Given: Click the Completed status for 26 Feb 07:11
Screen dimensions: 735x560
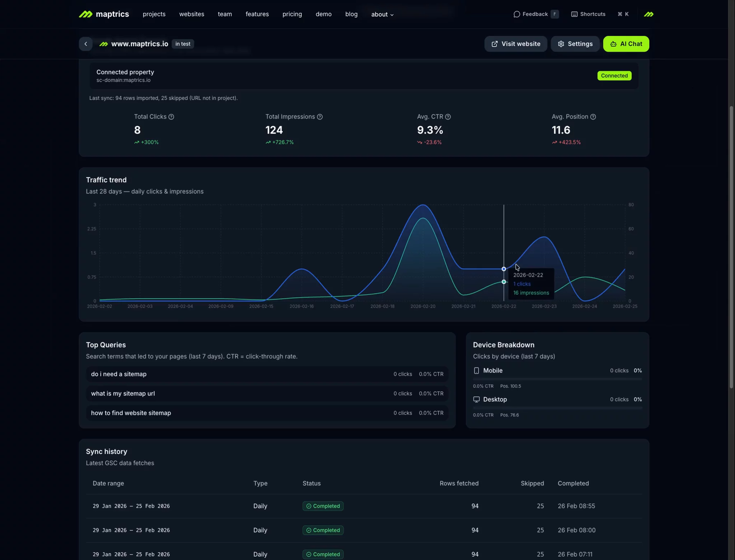Looking at the screenshot, I should pyautogui.click(x=323, y=554).
